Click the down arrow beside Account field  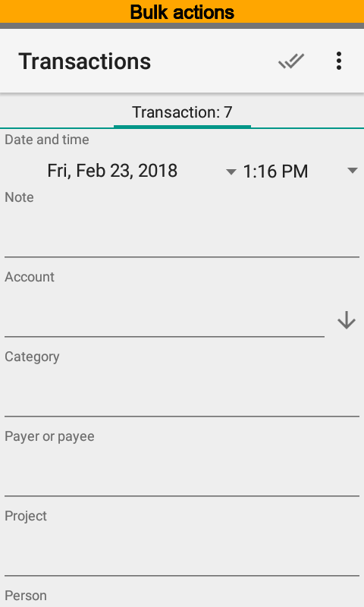(347, 320)
